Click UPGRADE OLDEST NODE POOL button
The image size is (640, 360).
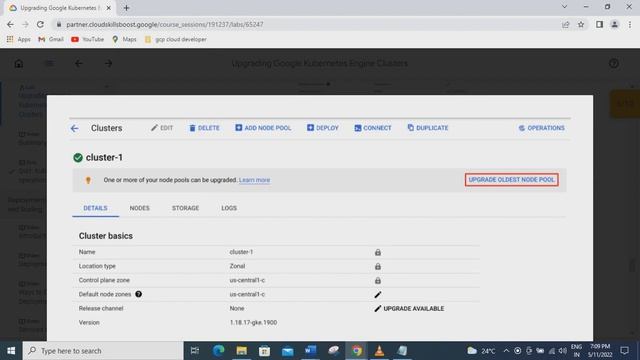tap(511, 180)
